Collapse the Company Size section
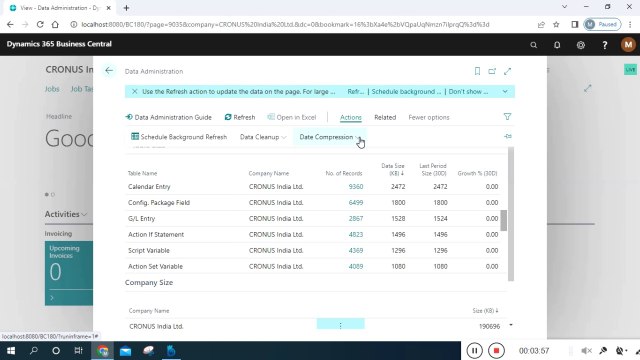 (149, 282)
